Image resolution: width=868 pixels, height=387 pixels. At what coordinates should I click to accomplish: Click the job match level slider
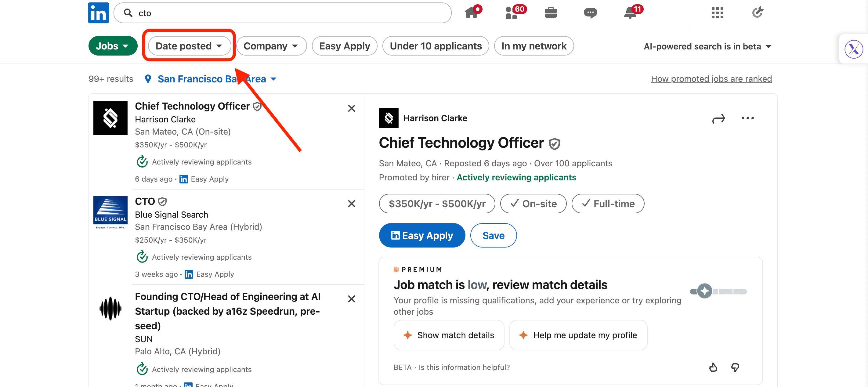718,291
